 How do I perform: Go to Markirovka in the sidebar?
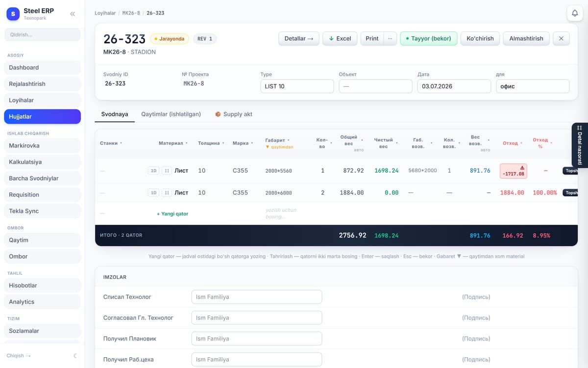pos(42,146)
